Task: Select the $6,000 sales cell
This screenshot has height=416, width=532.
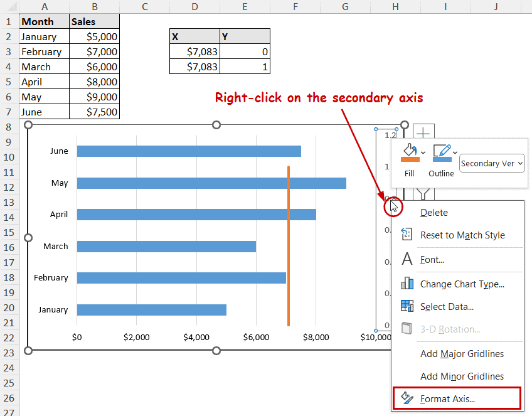Action: pos(95,67)
